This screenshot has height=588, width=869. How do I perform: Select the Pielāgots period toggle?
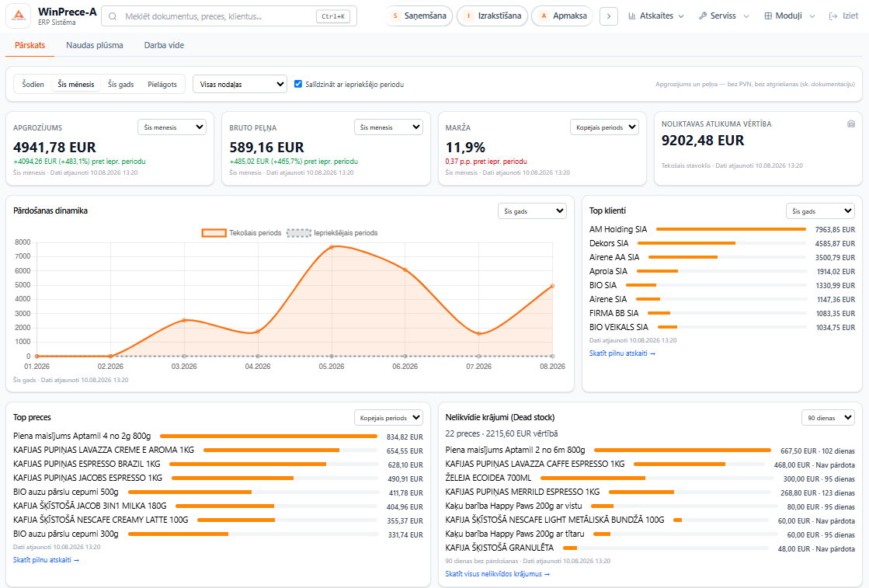click(x=162, y=84)
